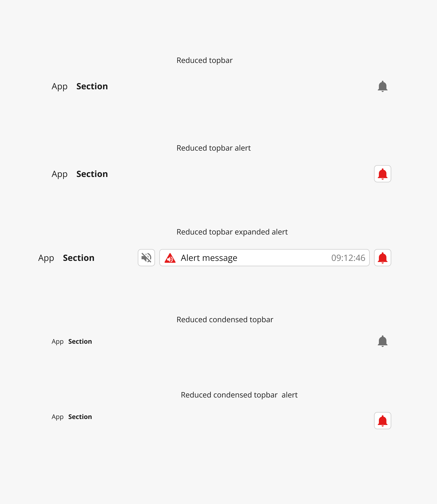
Task: Select Section in the Reduced topbar row
Action: (x=92, y=86)
